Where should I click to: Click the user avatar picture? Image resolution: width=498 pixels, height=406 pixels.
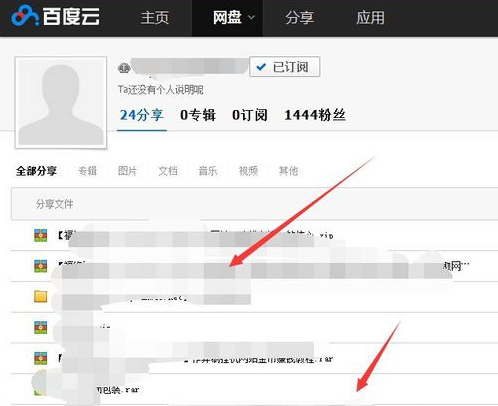pyautogui.click(x=61, y=102)
